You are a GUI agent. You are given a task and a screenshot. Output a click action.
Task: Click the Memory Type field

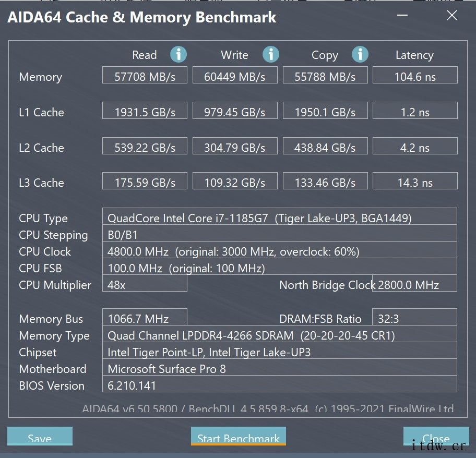(279, 335)
